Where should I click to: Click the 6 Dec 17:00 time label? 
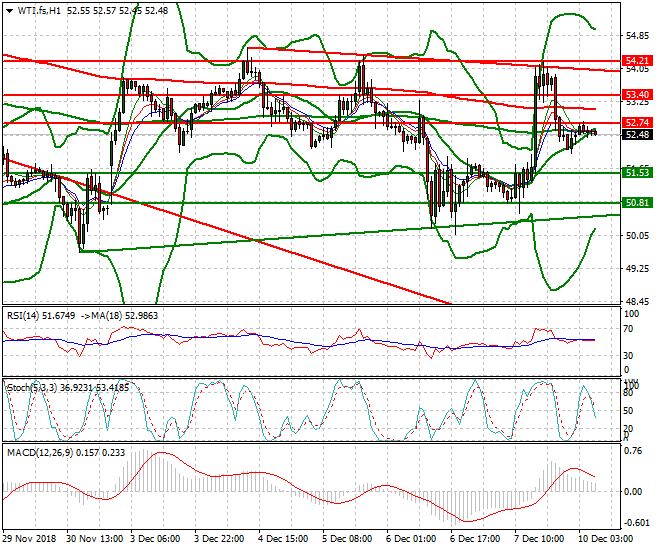(x=475, y=539)
